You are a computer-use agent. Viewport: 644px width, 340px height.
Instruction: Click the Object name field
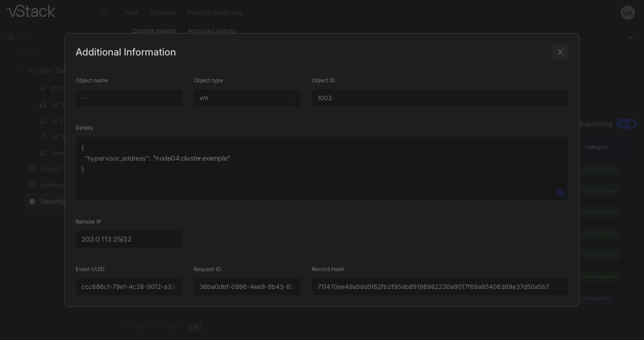pyautogui.click(x=129, y=98)
